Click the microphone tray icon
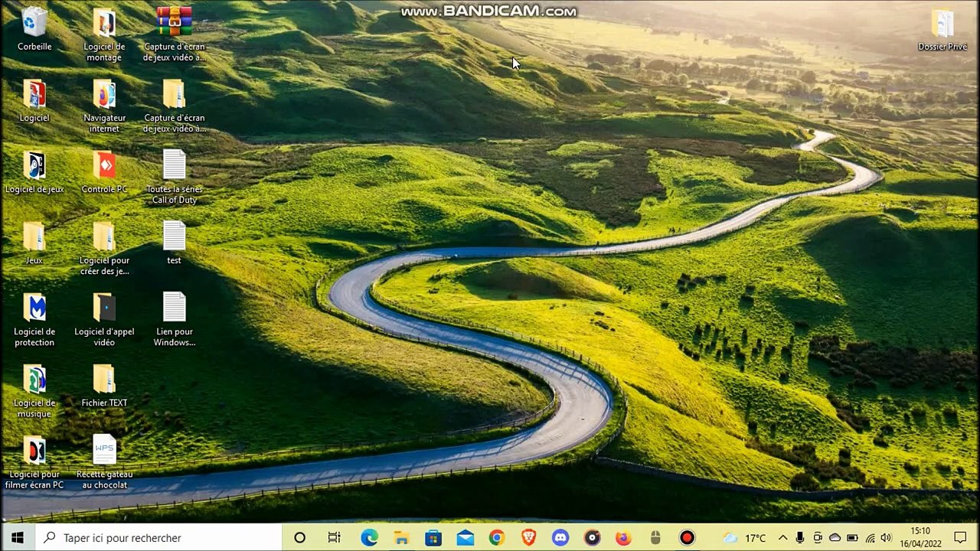 pyautogui.click(x=800, y=538)
